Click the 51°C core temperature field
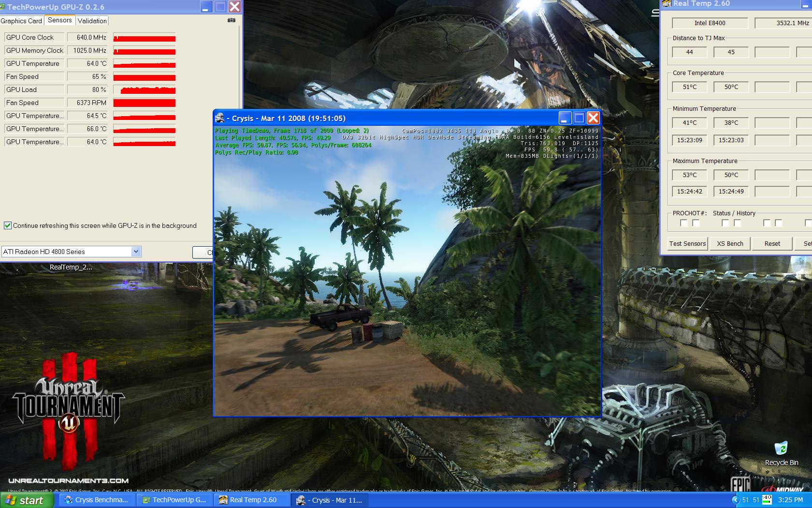812x508 pixels. coord(690,87)
